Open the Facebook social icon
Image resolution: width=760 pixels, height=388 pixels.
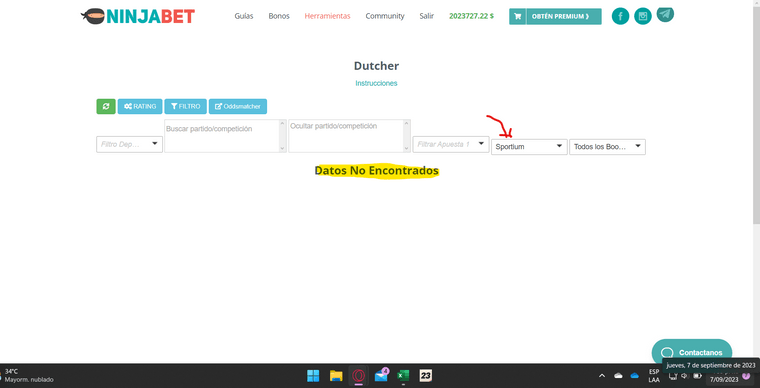click(x=620, y=16)
